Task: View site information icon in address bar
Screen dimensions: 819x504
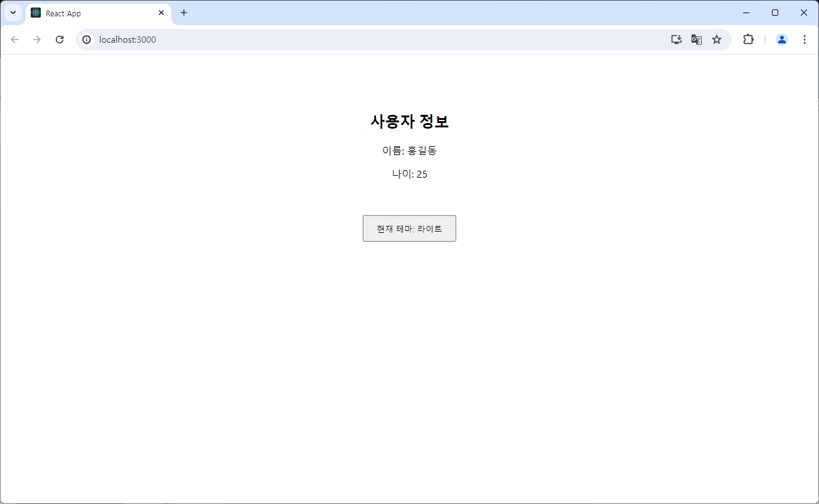Action: click(x=87, y=40)
